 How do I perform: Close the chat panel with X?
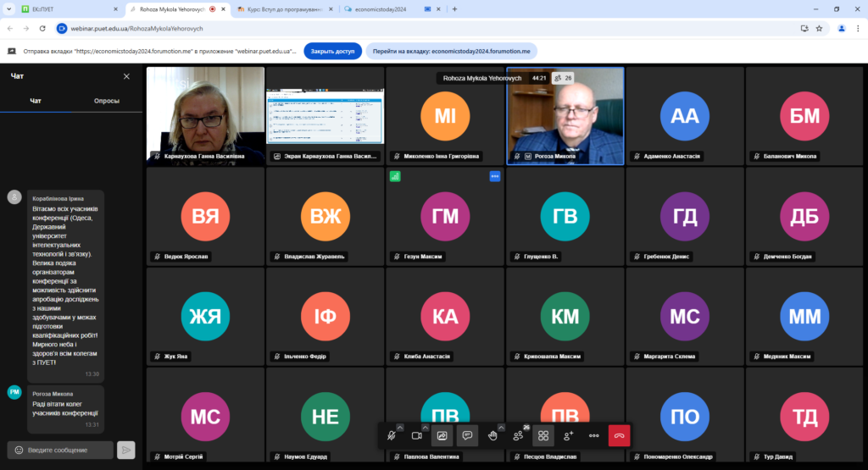(126, 76)
